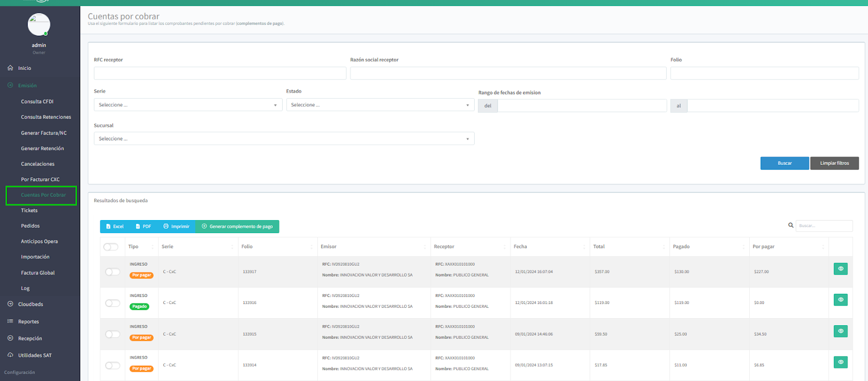868x381 pixels.
Task: Click the Reportes list icon
Action: click(10, 321)
